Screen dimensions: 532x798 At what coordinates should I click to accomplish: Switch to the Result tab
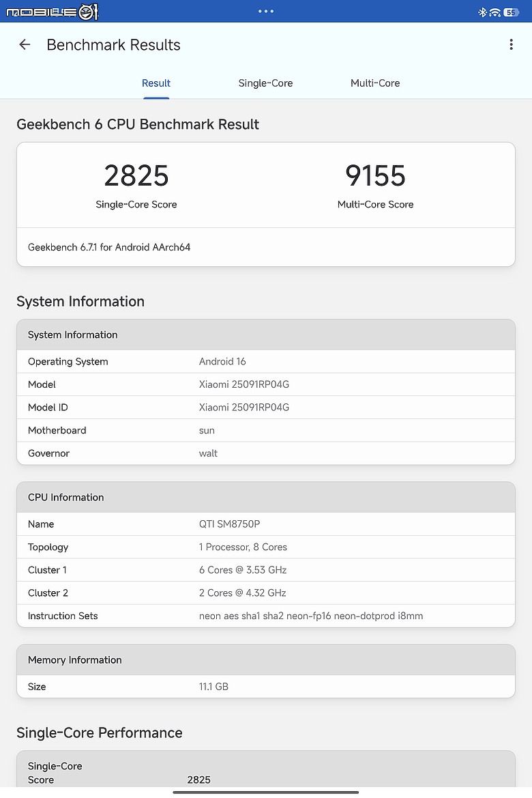(156, 83)
